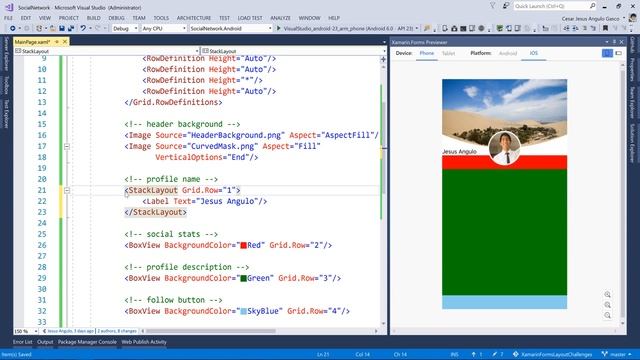Screen dimensions: 640x360
Task: Click the split editor icon above scrollbar
Action: point(383,59)
